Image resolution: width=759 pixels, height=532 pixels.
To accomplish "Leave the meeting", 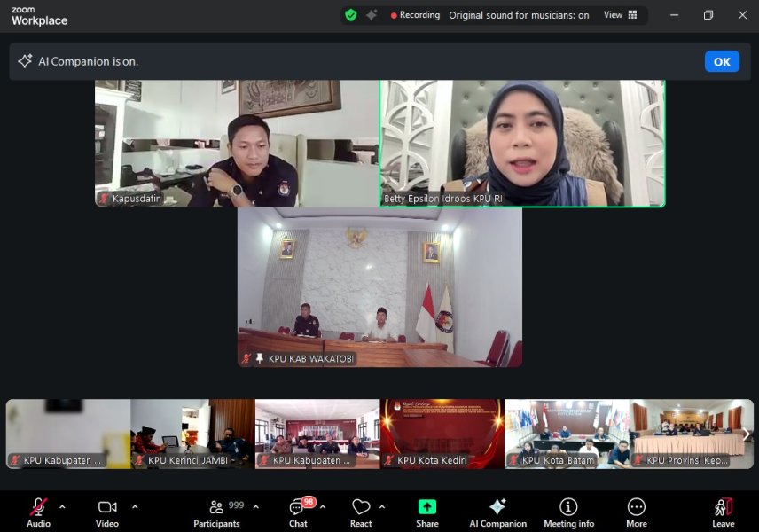I will point(723,512).
